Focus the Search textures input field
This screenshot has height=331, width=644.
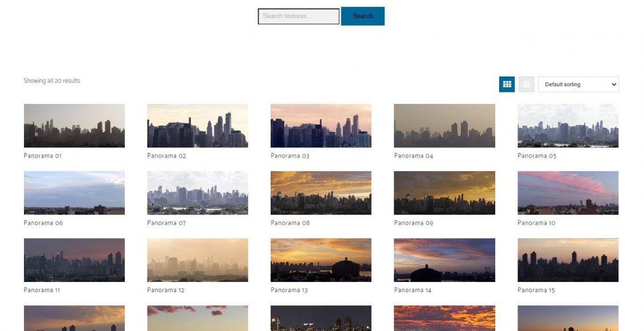click(299, 16)
